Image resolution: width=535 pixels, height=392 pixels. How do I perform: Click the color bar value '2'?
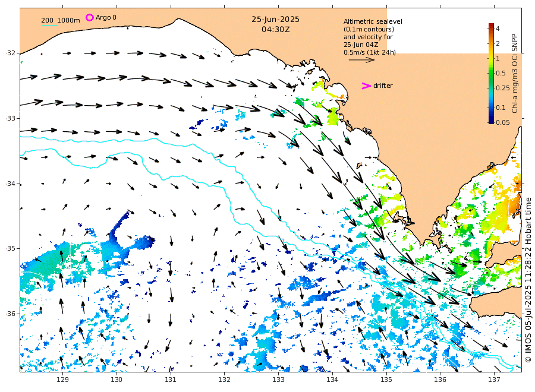[x=498, y=43]
